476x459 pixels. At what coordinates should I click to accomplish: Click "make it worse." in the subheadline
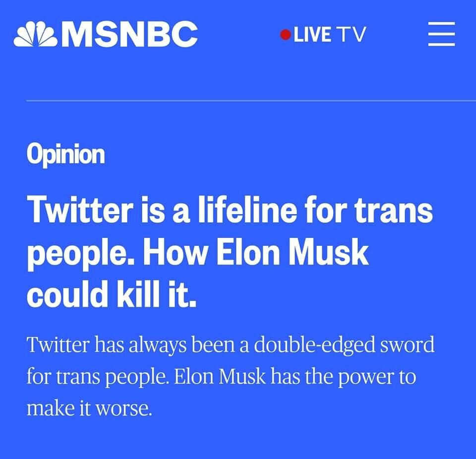(x=89, y=409)
